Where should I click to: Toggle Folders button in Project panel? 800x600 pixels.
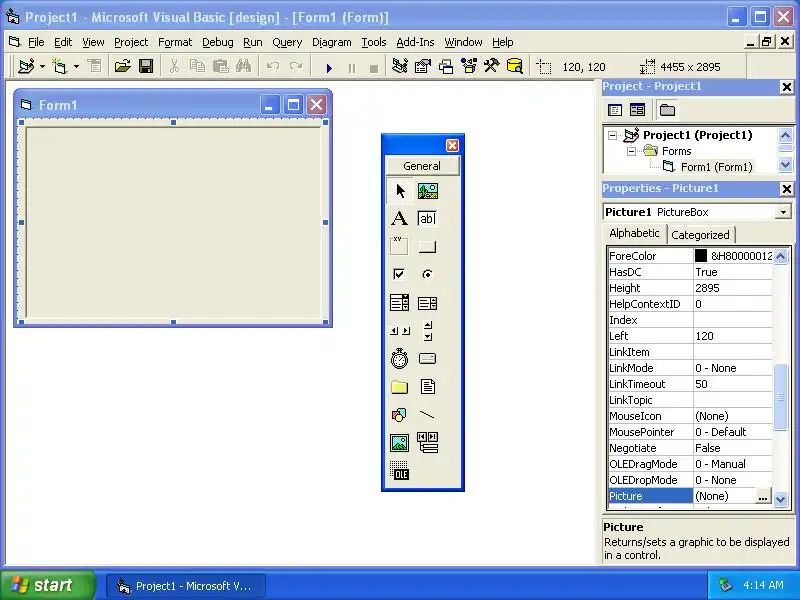click(x=667, y=110)
